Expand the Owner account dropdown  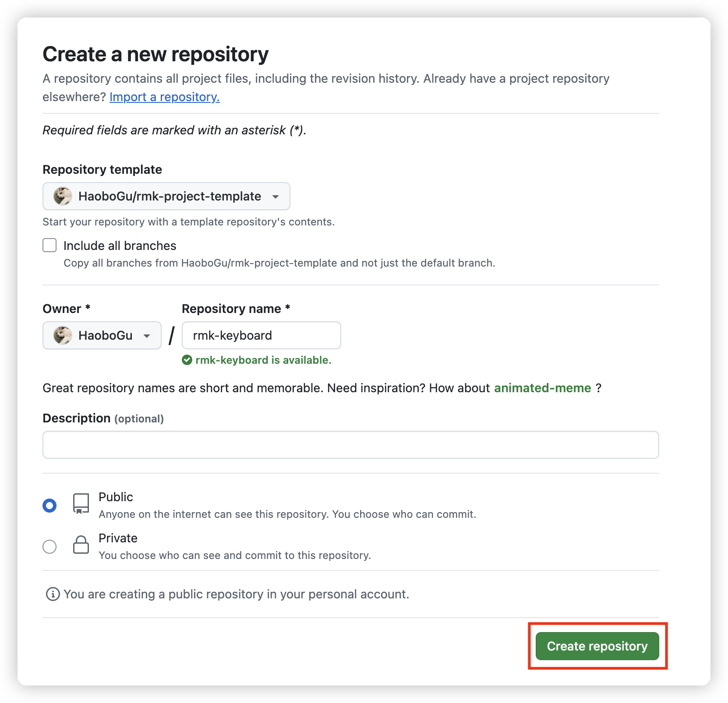pyautogui.click(x=102, y=335)
